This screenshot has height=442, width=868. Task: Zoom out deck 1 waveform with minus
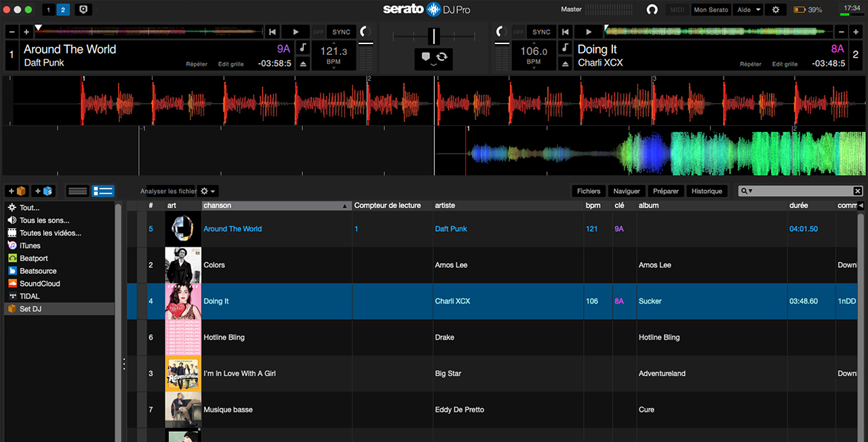click(x=11, y=32)
